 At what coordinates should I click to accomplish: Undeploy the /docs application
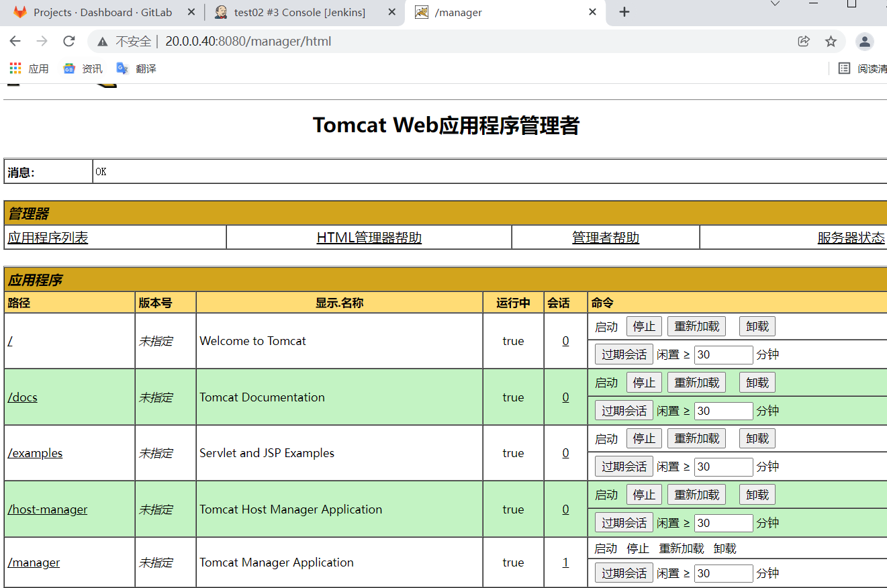click(757, 383)
